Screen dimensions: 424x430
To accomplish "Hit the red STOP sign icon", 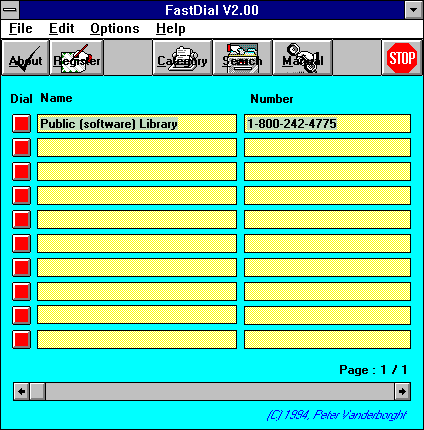I will coord(402,58).
